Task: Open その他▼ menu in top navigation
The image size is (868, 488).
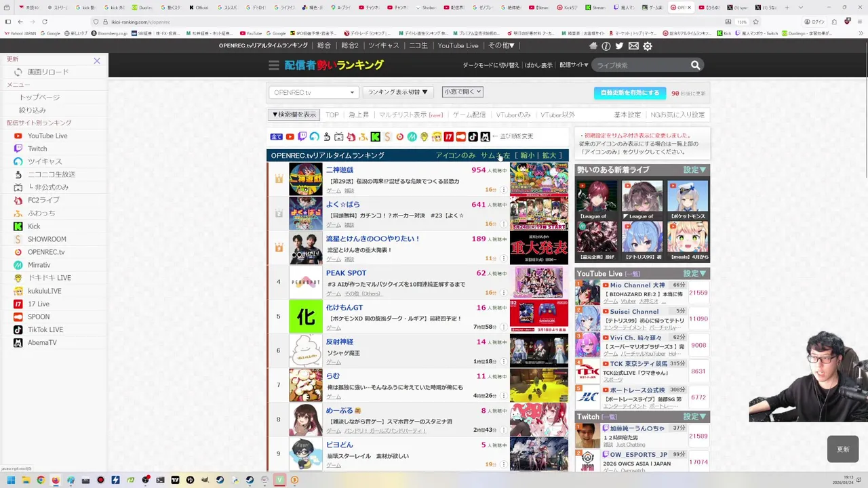Action: tap(501, 45)
